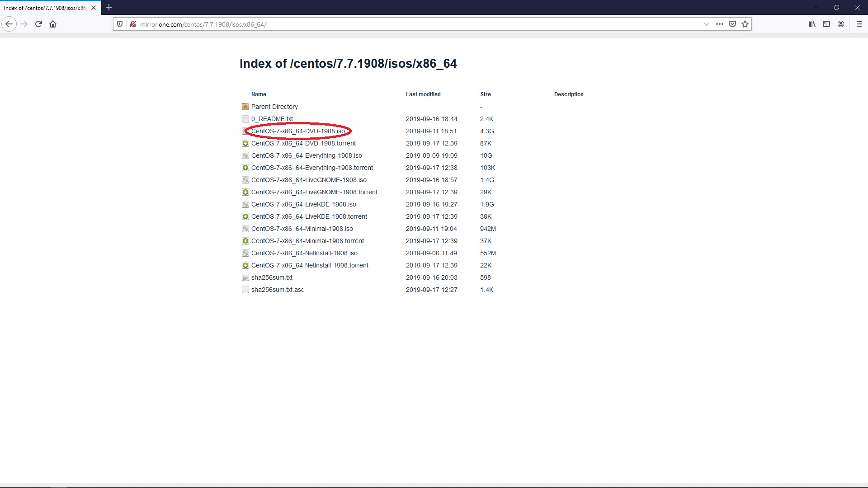The height and width of the screenshot is (488, 868).
Task: Download the LiveGNOME-1908.torrent file
Action: click(314, 192)
